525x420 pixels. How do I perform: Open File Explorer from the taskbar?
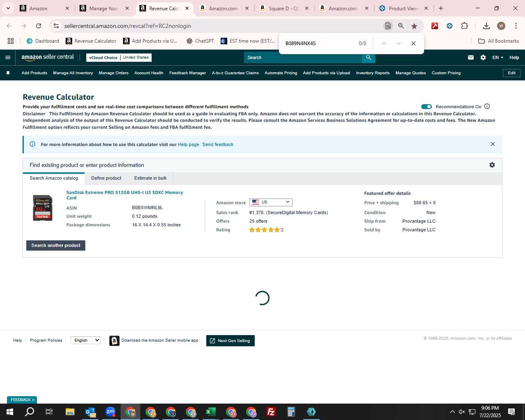click(x=70, y=412)
